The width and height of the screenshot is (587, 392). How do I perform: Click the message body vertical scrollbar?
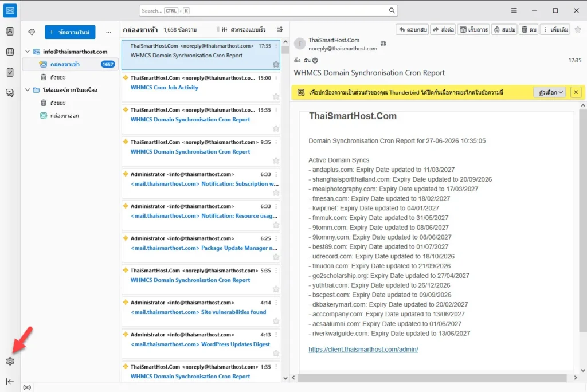click(x=582, y=221)
